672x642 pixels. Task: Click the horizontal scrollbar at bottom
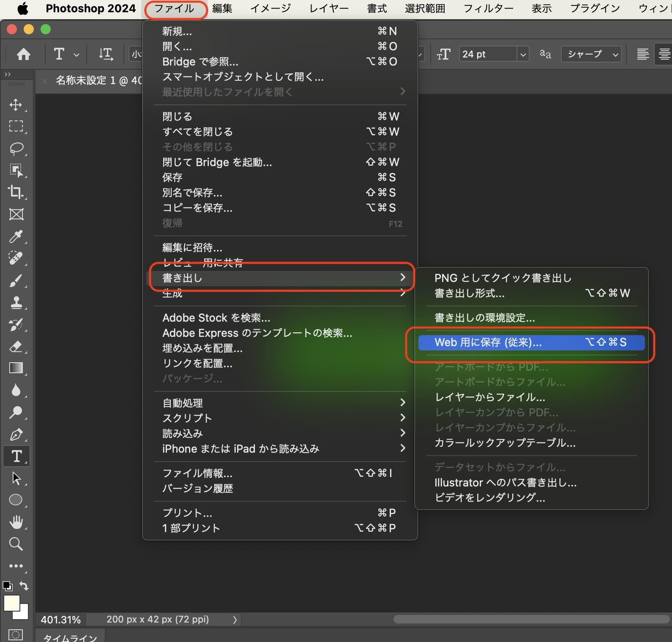pyautogui.click(x=531, y=620)
